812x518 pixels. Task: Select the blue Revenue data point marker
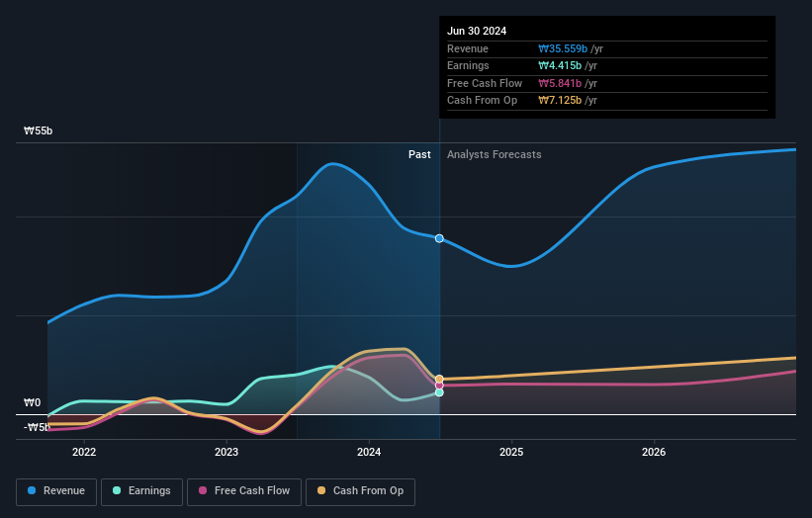(439, 238)
